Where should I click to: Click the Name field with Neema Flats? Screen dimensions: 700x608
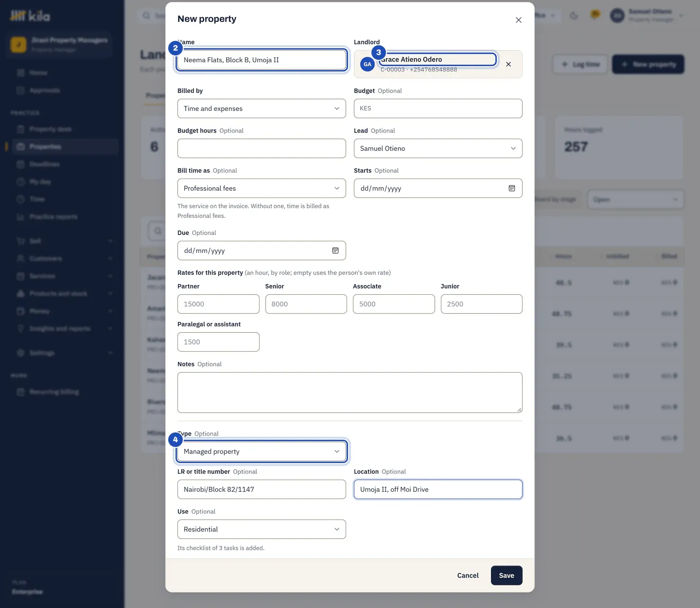262,60
